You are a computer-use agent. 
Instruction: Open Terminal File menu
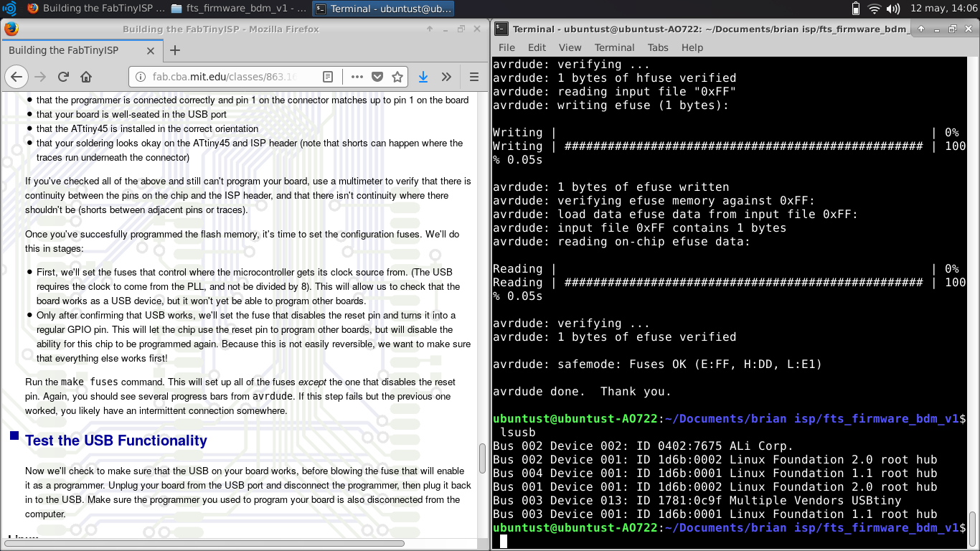click(x=507, y=47)
